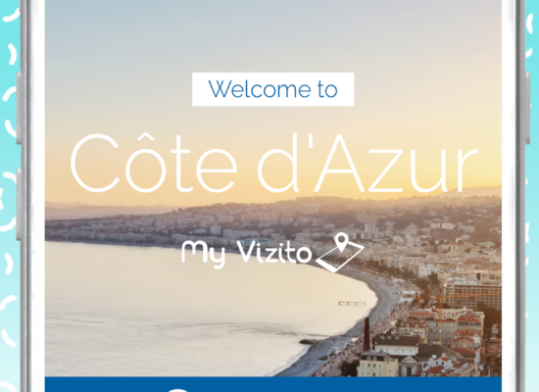Click the phone's lower left volume button
This screenshot has height=392, width=539.
click(x=19, y=205)
